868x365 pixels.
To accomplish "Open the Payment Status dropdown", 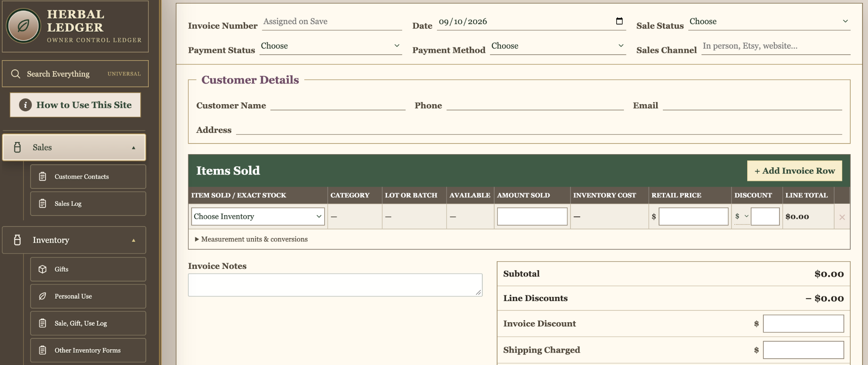I will click(331, 46).
